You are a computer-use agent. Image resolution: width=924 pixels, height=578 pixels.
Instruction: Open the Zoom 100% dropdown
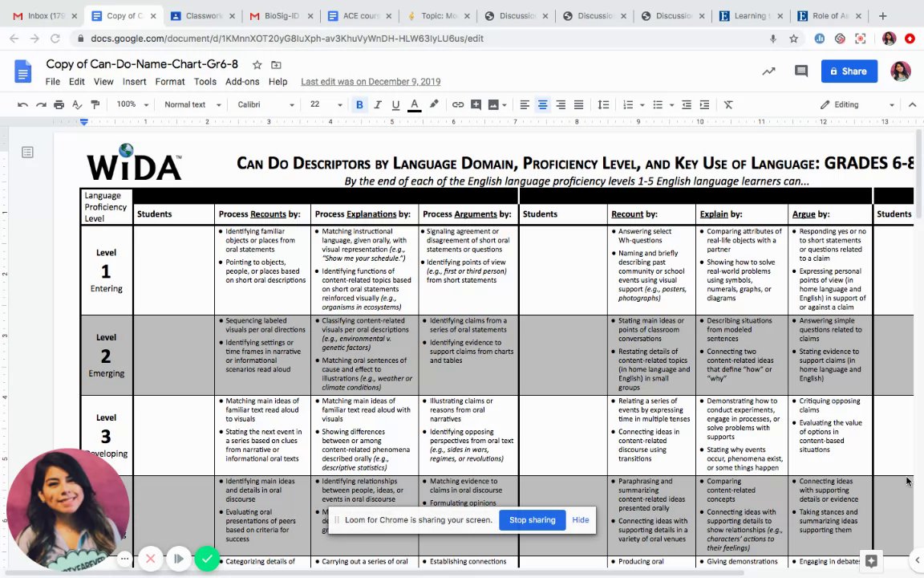pos(132,104)
